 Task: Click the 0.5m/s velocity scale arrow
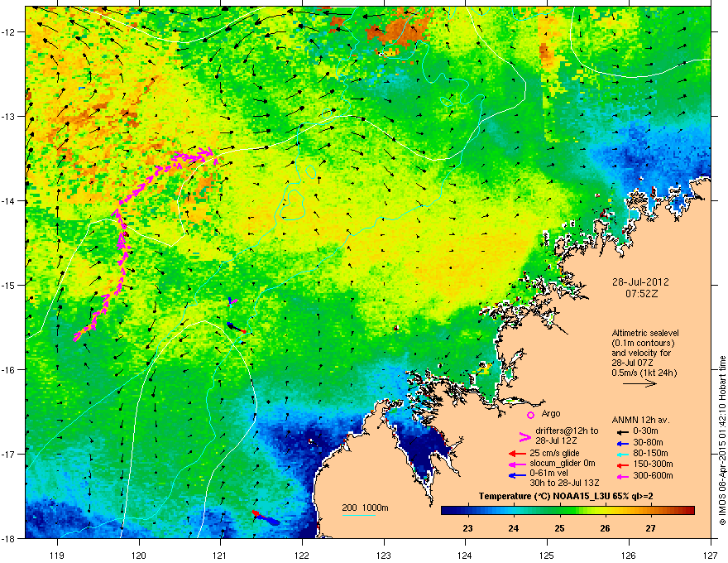(x=639, y=383)
